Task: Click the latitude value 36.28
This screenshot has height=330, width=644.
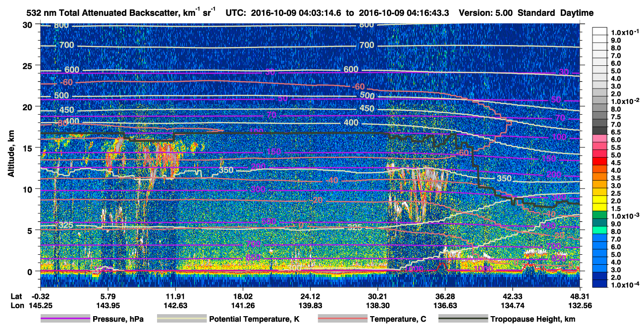Action: point(445,296)
